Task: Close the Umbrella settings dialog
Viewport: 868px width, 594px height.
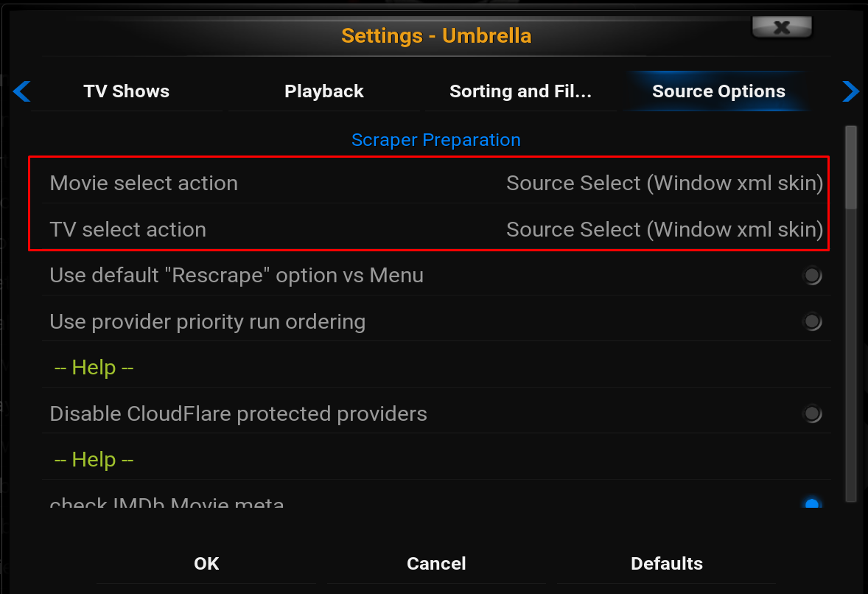Action: 782,27
